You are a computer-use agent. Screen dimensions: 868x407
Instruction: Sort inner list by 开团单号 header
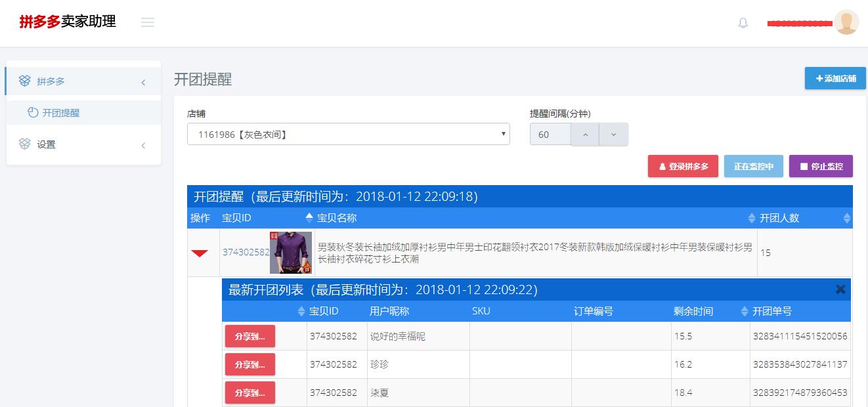[x=800, y=311]
